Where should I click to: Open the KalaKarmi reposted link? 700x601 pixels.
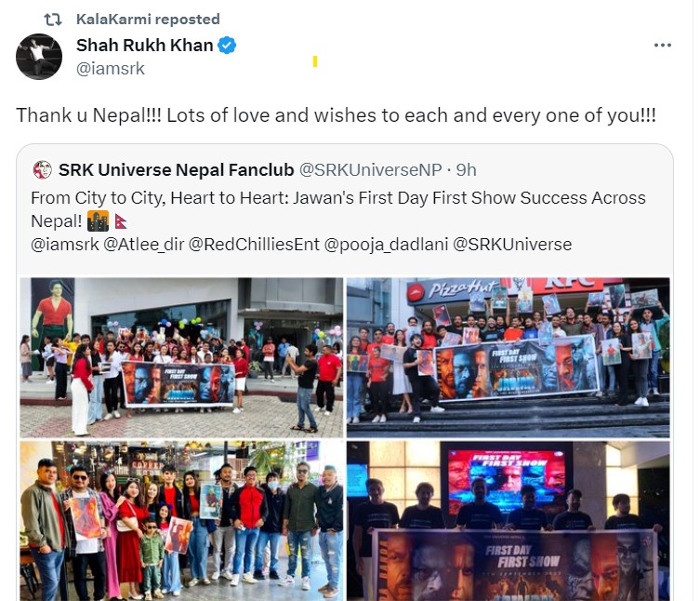[x=148, y=20]
